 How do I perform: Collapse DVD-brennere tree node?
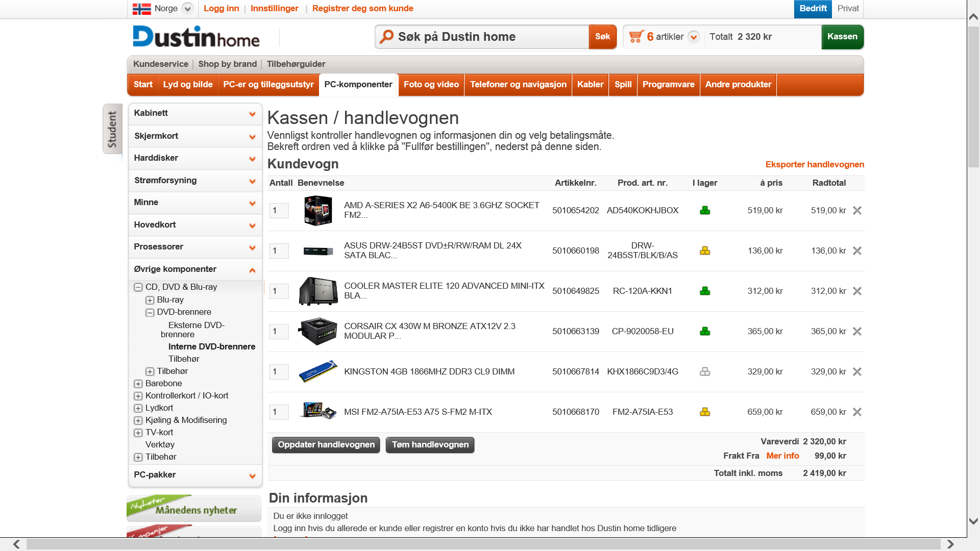click(150, 312)
